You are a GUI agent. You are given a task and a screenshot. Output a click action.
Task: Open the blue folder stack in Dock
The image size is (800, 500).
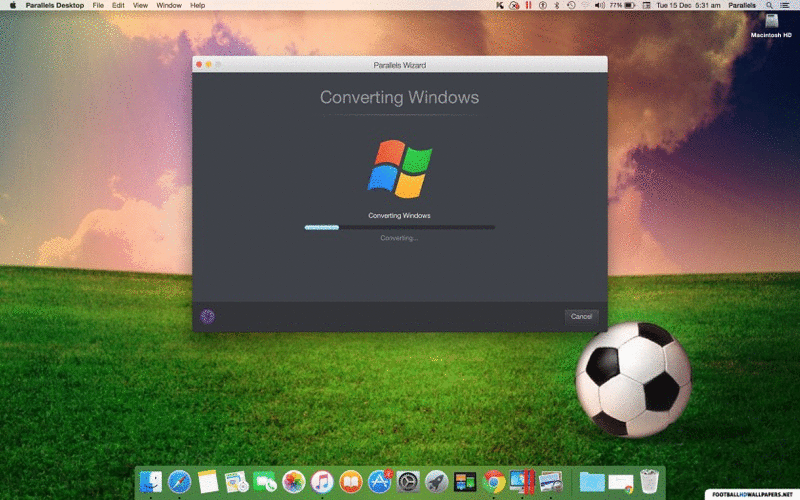tap(591, 482)
